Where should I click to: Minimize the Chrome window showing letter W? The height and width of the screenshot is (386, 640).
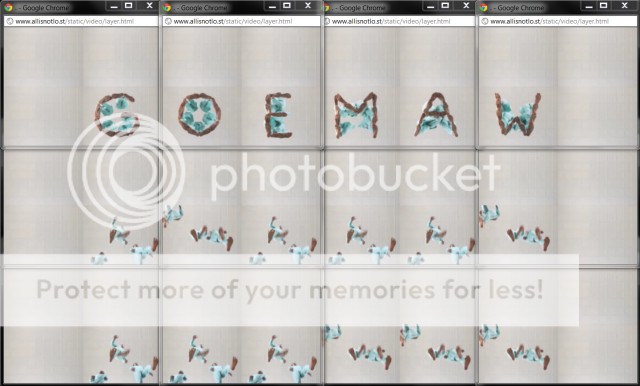coord(589,6)
